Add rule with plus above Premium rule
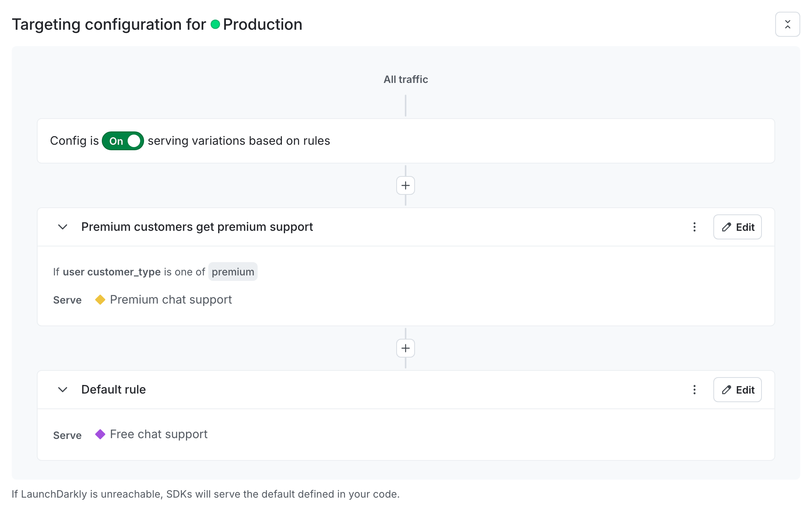This screenshot has height=525, width=812. [406, 185]
